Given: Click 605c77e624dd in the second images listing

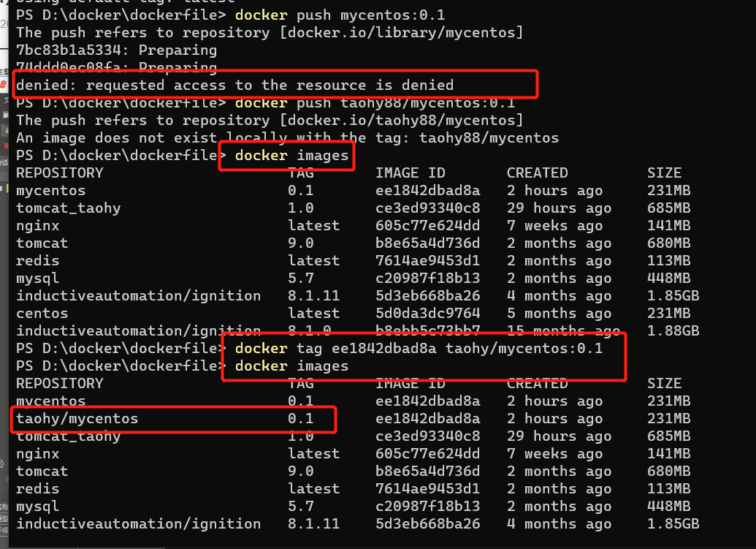Looking at the screenshot, I should click(427, 454).
